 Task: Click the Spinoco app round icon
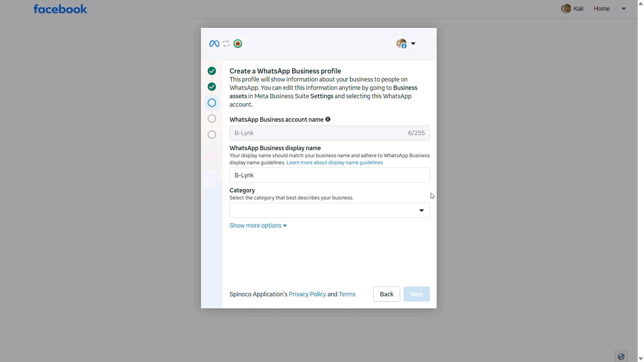pyautogui.click(x=238, y=44)
